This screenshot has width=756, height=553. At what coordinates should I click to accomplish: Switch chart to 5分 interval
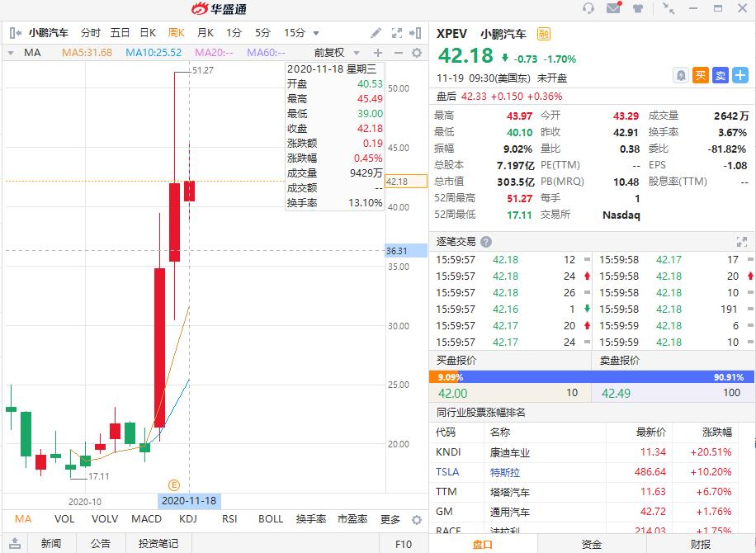tap(262, 33)
